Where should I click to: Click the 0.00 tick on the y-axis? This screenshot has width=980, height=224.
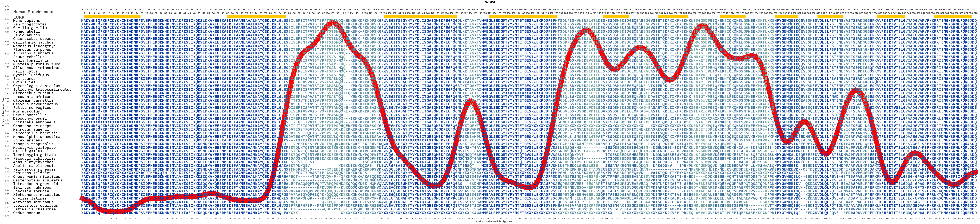point(7,216)
